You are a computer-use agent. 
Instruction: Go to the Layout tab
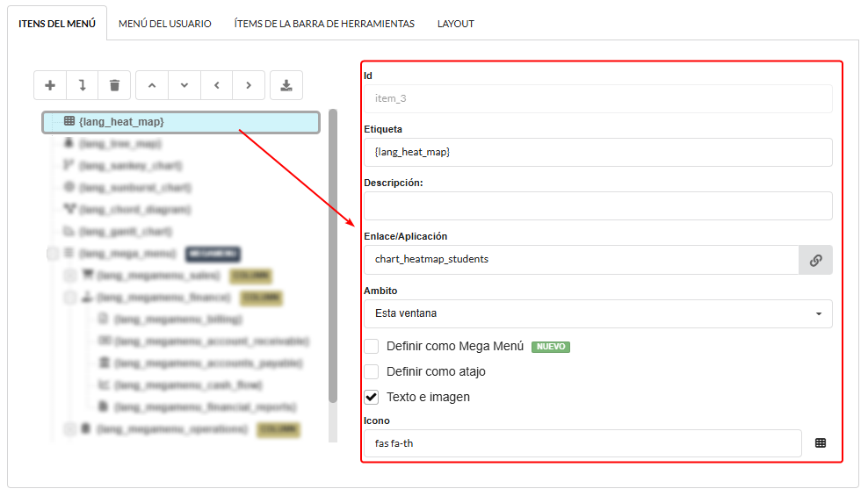pyautogui.click(x=456, y=24)
